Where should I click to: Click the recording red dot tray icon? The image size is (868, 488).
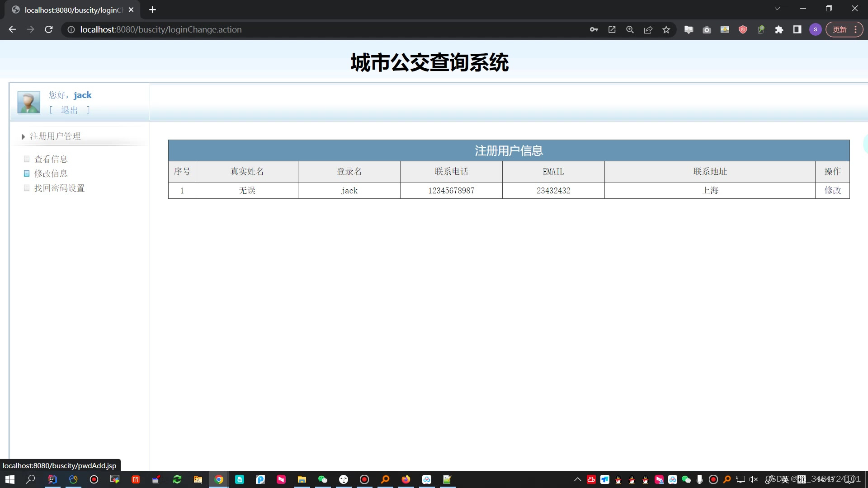[x=713, y=479]
